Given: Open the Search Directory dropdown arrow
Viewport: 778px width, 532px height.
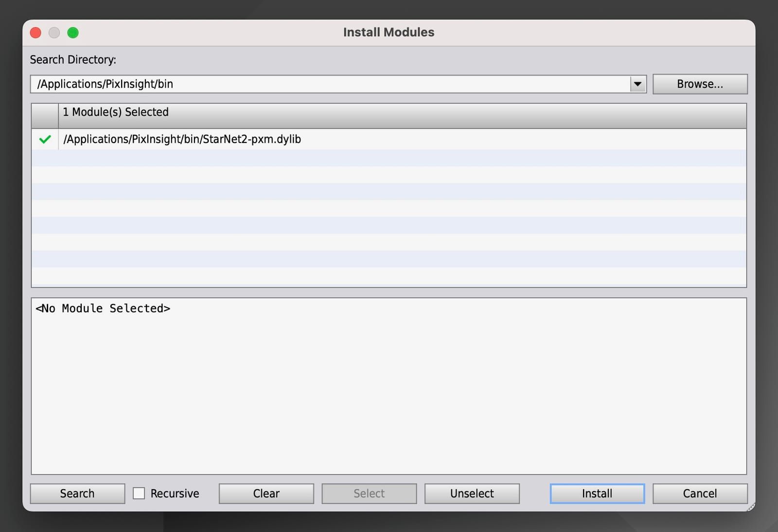Looking at the screenshot, I should click(637, 84).
